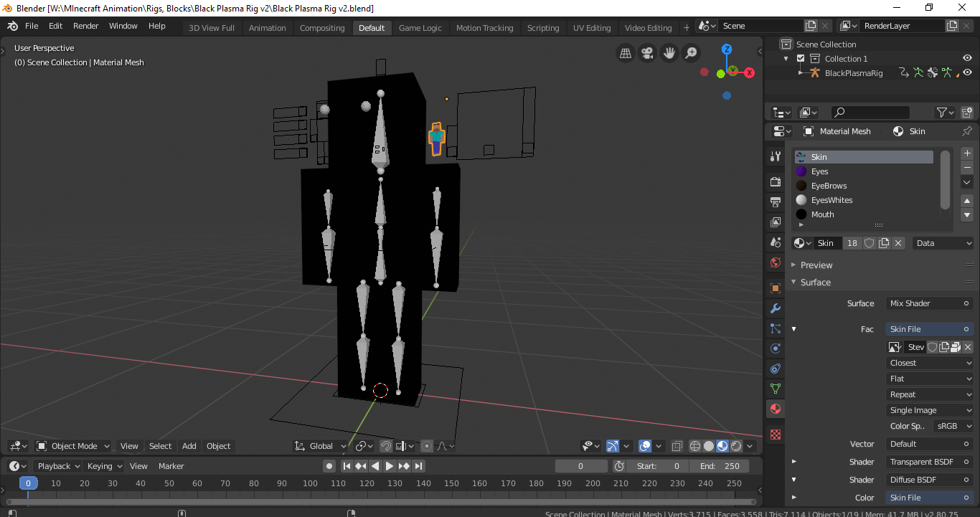This screenshot has width=980, height=517.
Task: Pick the Mouth material color swatch
Action: pos(800,214)
